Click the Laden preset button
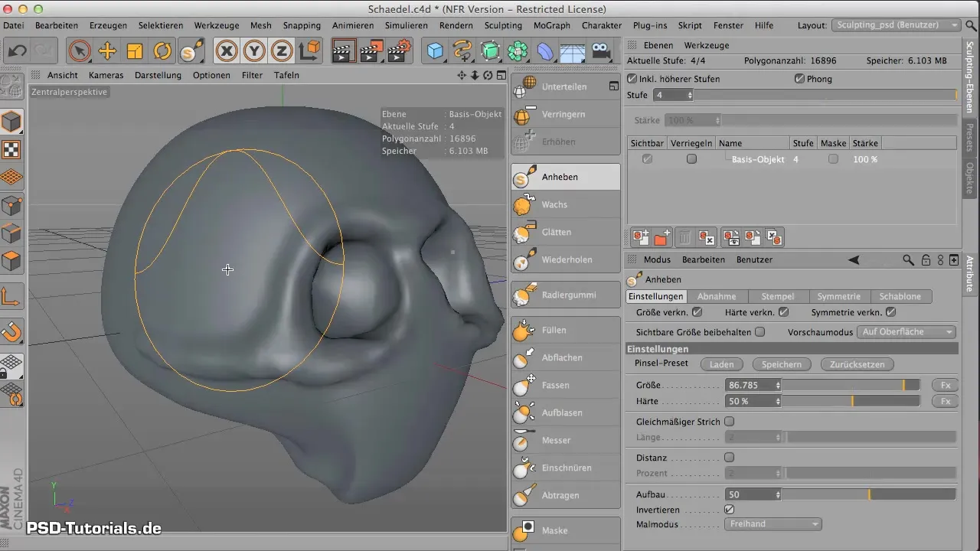 (721, 364)
